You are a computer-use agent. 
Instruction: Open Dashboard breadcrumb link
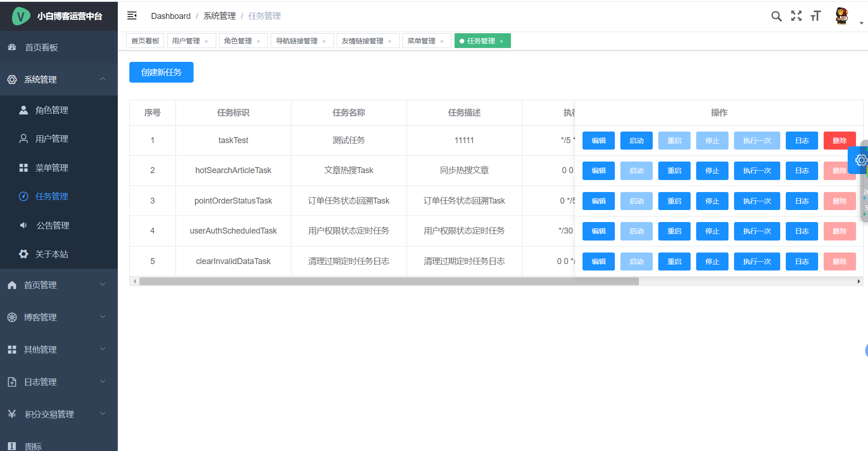pos(170,16)
